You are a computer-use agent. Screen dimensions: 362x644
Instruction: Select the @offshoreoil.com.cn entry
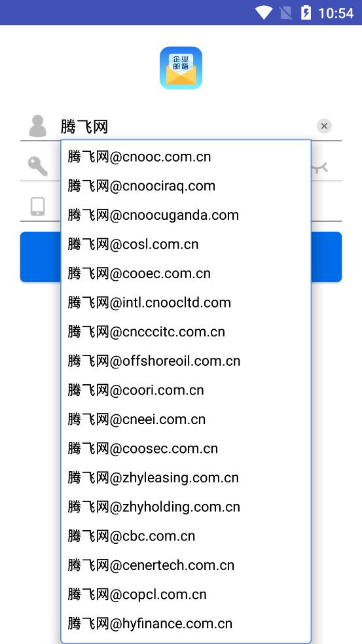coord(186,361)
